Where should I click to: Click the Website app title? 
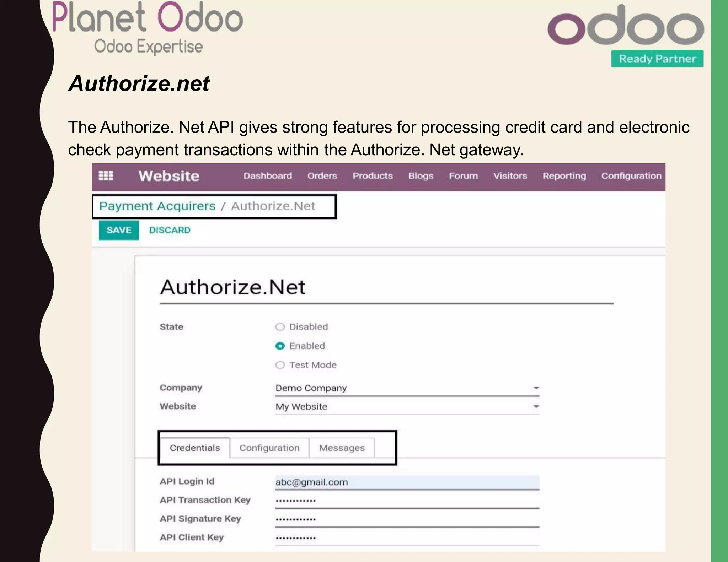(169, 176)
